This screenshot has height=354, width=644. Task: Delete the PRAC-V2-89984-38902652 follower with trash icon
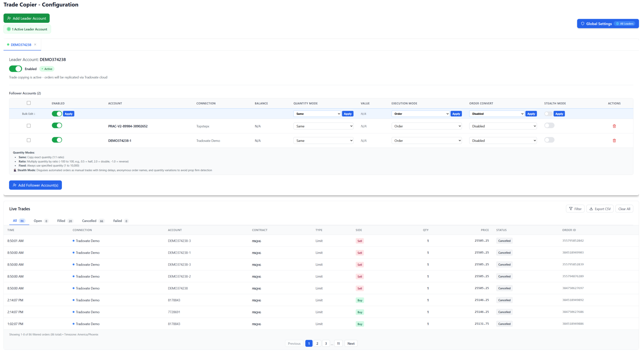coord(614,126)
